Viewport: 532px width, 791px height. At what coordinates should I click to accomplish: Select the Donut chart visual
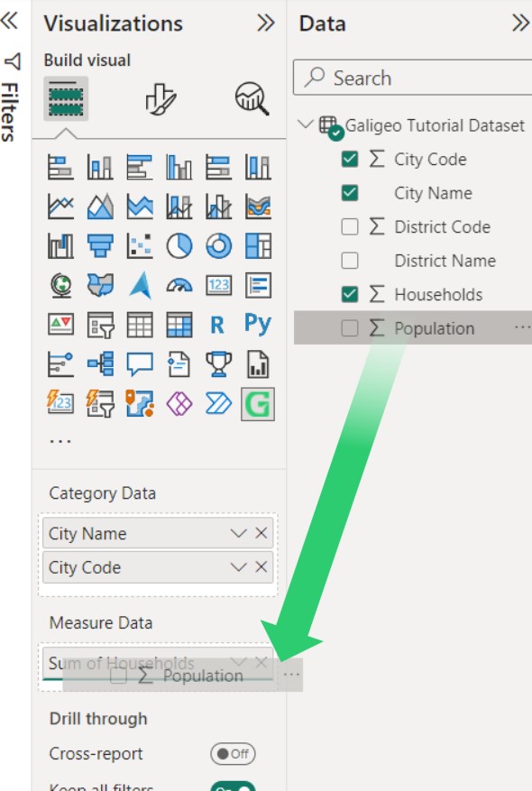(218, 245)
